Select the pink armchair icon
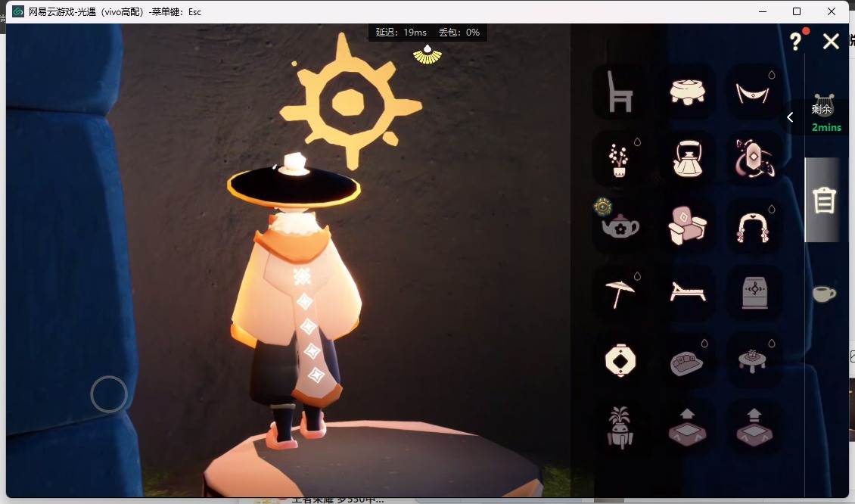The image size is (855, 504). (687, 226)
